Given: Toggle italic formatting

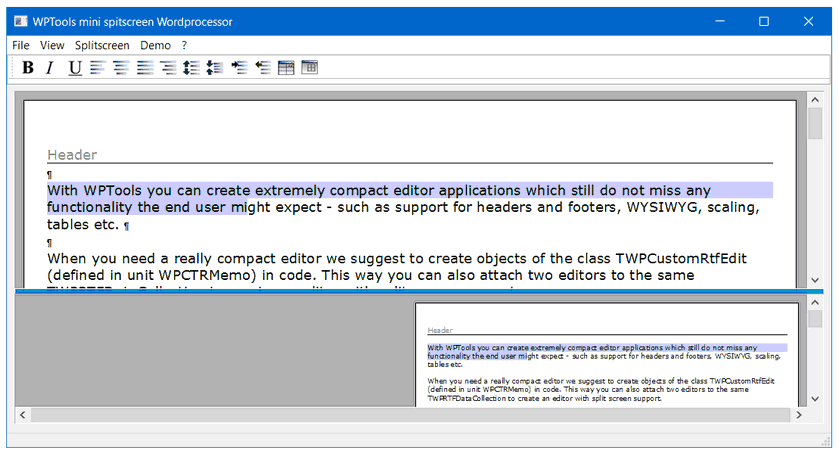Looking at the screenshot, I should pos(50,68).
